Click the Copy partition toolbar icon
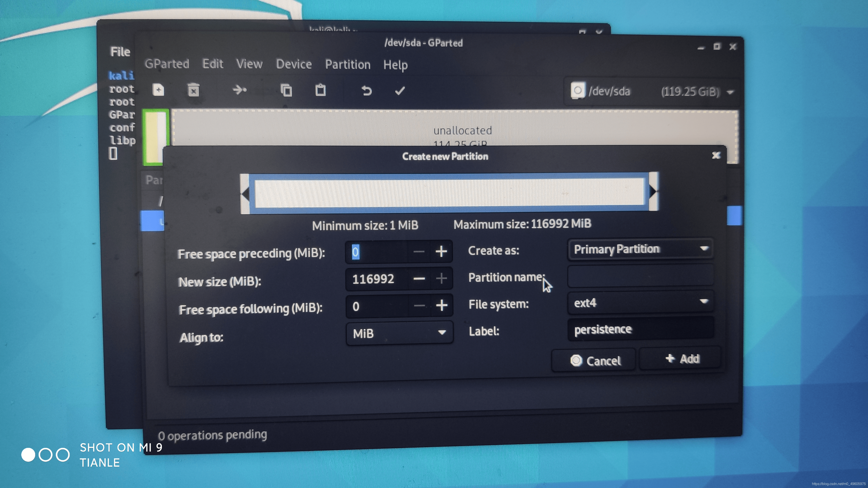This screenshot has height=488, width=868. 286,90
